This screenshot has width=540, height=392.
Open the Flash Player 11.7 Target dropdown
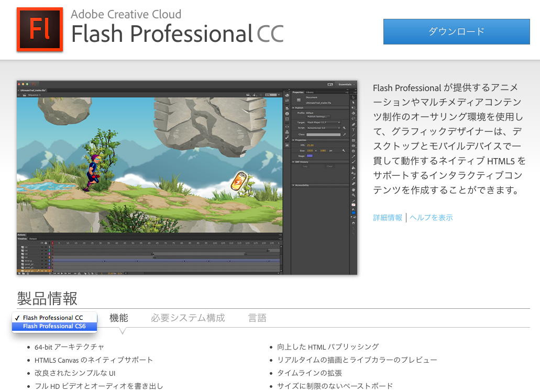point(323,122)
